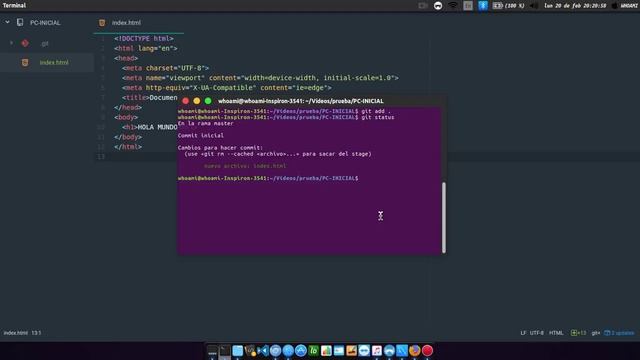Change LF line ending in status bar
The image size is (640, 360).
point(523,333)
